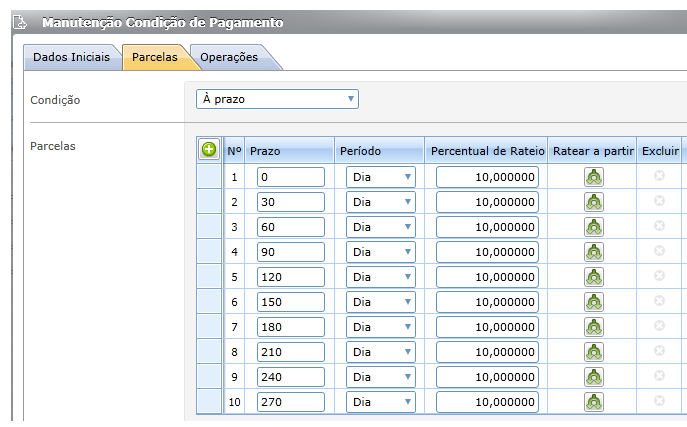The height and width of the screenshot is (427, 687).
Task: Click Ratear a partir icon in row 2
Action: 594,202
